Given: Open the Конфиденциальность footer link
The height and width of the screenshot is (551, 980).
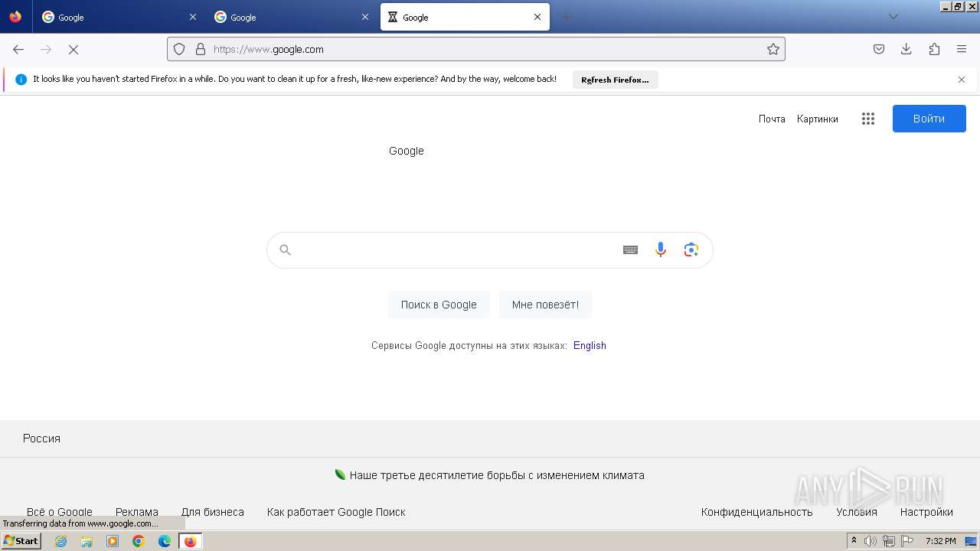Looking at the screenshot, I should point(756,512).
